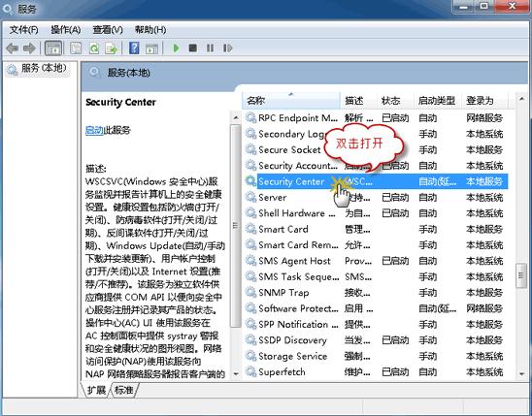The height and width of the screenshot is (416, 532).
Task: Click the gear icon beside Smart Card
Action: point(250,229)
